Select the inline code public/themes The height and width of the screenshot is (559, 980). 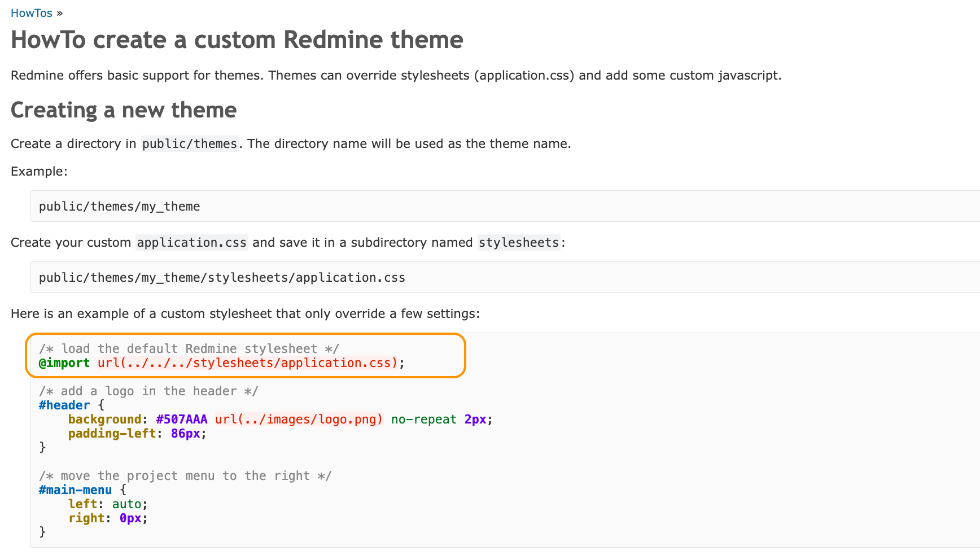point(190,143)
